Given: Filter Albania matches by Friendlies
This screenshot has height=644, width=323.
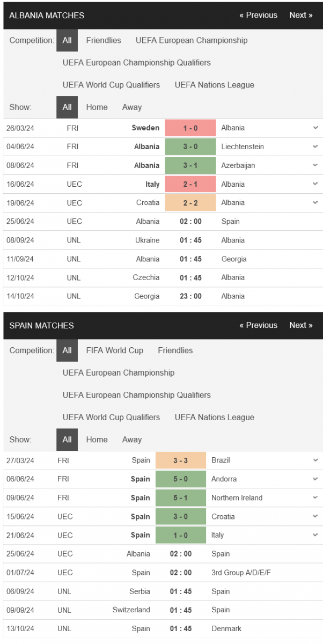Looking at the screenshot, I should tap(104, 40).
